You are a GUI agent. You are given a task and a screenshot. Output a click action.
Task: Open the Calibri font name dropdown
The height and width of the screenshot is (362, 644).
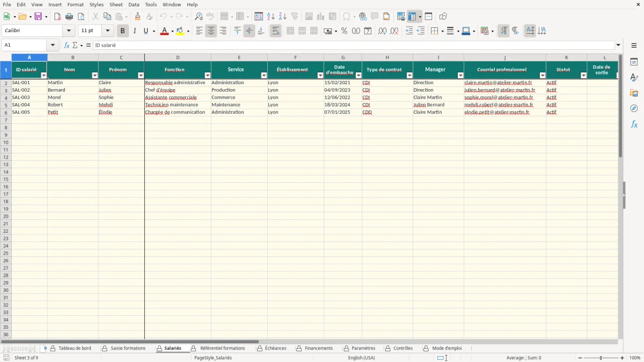pos(69,31)
